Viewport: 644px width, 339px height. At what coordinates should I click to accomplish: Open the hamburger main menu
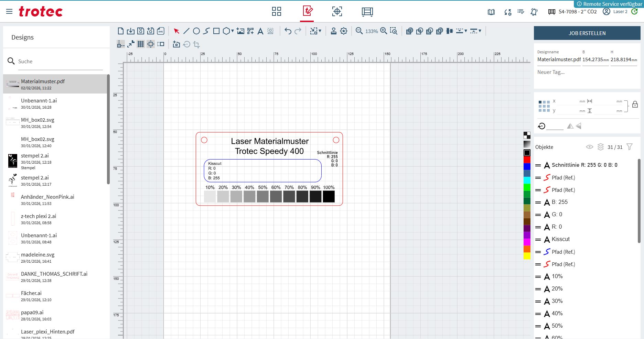(9, 11)
